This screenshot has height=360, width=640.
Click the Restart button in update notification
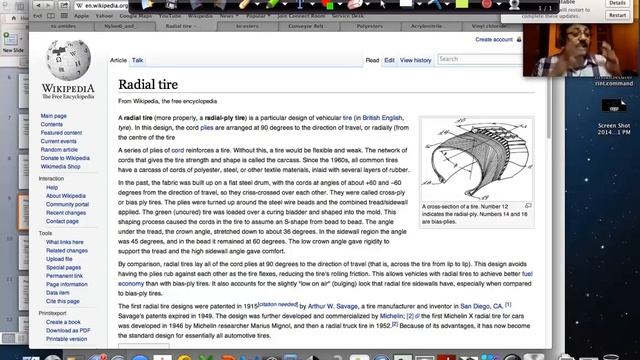click(617, 15)
